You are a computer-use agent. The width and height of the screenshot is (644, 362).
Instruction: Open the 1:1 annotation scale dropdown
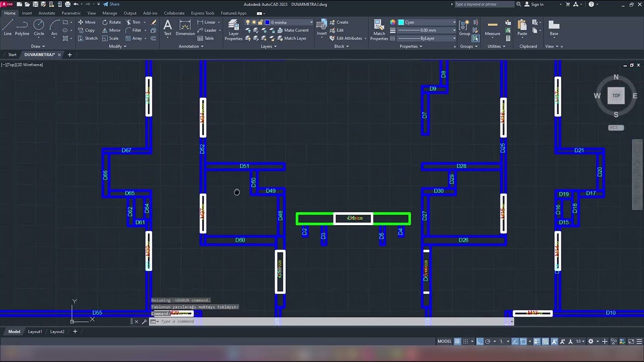(580, 341)
